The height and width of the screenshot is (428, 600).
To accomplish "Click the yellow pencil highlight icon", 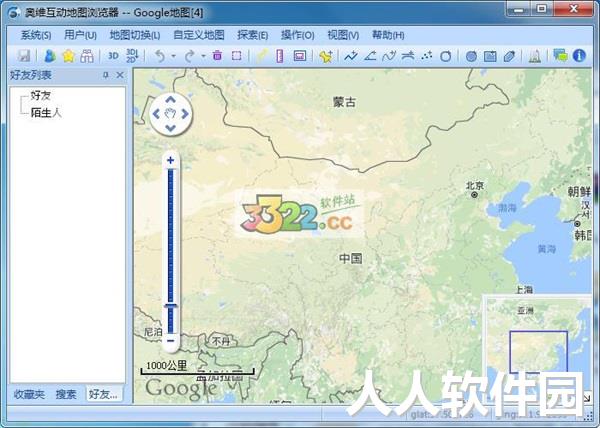I will click(261, 56).
